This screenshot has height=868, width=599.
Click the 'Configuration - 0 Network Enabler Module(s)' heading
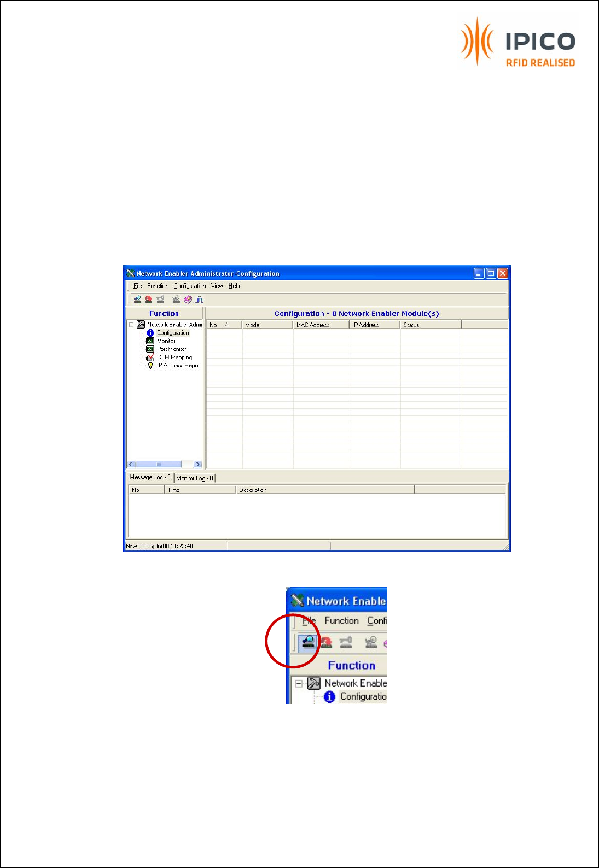(x=357, y=314)
